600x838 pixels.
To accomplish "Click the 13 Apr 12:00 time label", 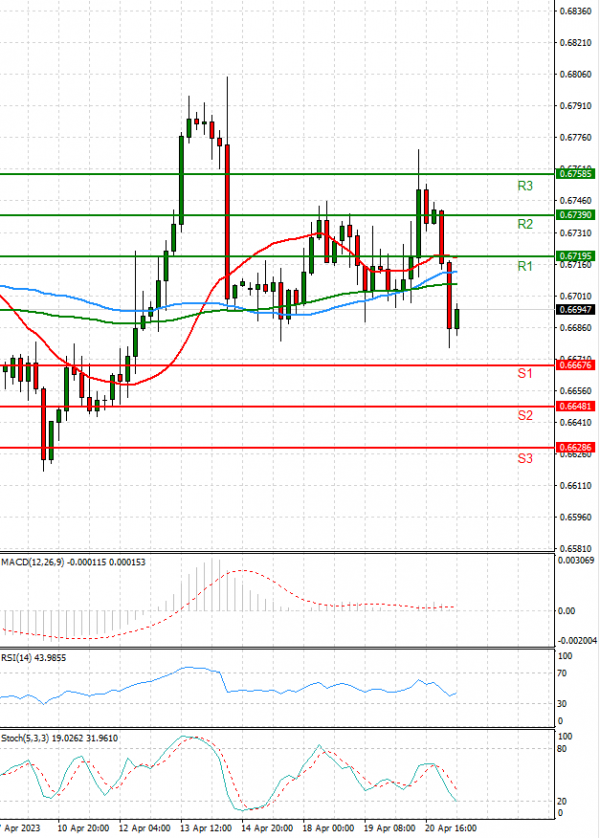I will click(206, 828).
